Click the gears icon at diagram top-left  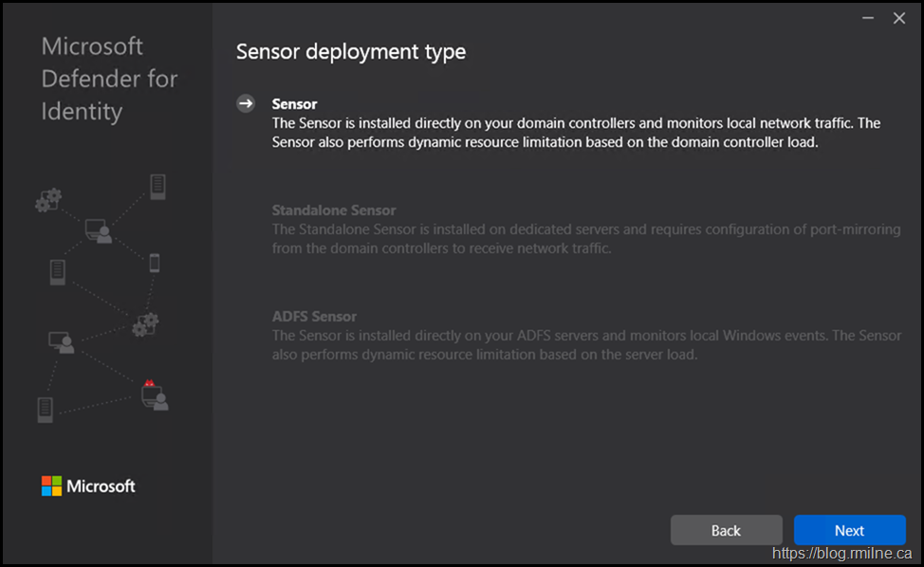48,199
